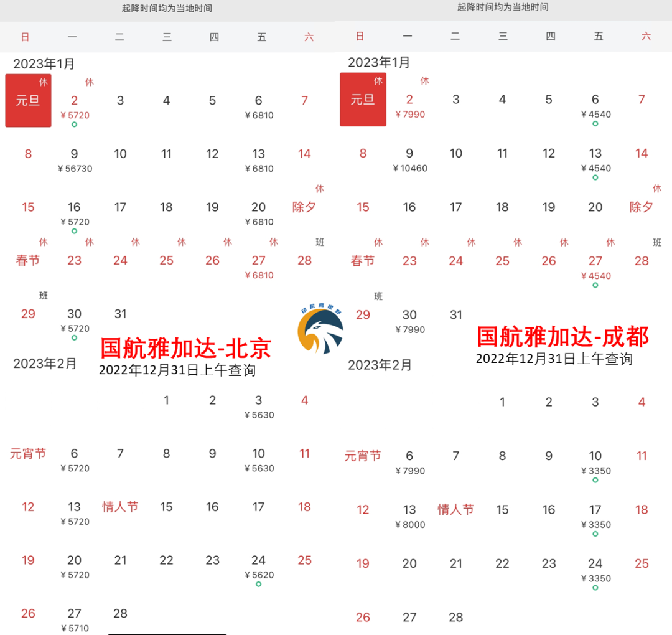Select 春节 date in Chengdu calendar
The image size is (672, 635).
pos(363,261)
